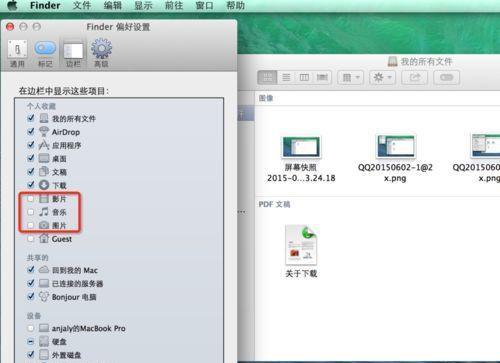The height and width of the screenshot is (363, 500).
Task: Switch Finder to icon view
Action: point(267,78)
